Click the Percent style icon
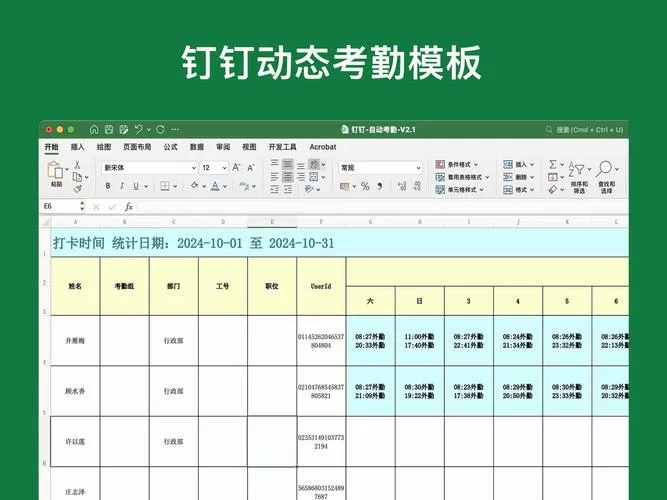This screenshot has height=500, width=667. coord(365,186)
